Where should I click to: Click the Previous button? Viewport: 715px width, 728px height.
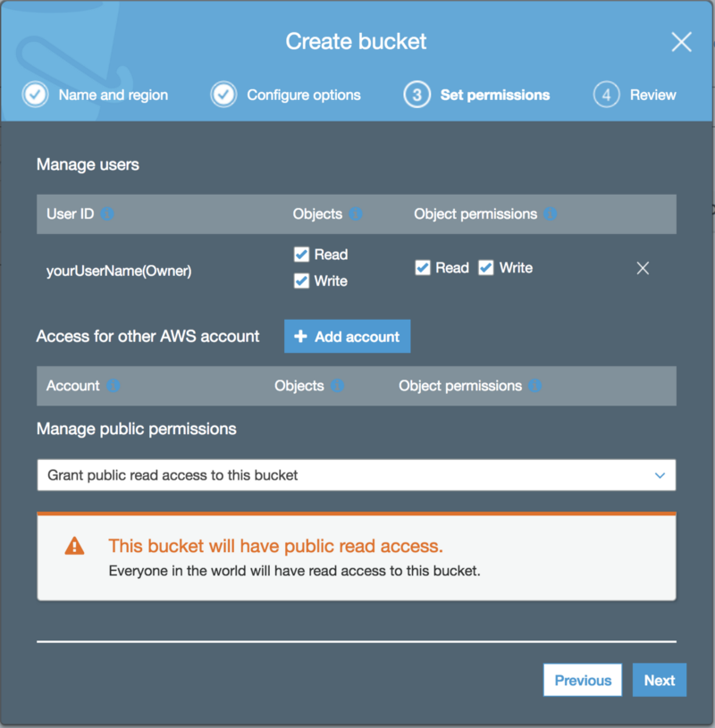583,680
